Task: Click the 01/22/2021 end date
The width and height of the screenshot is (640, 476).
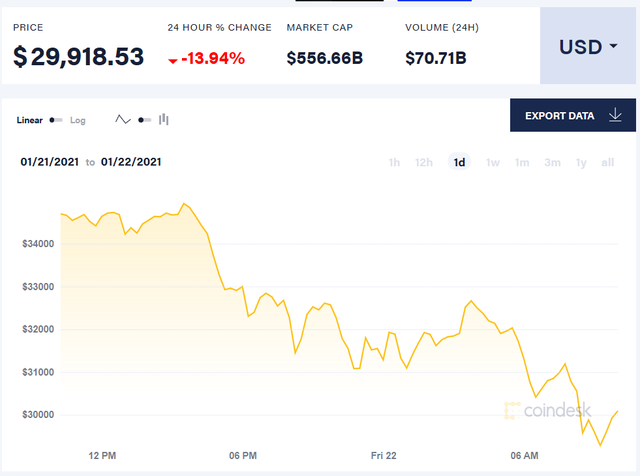Action: pos(131,162)
